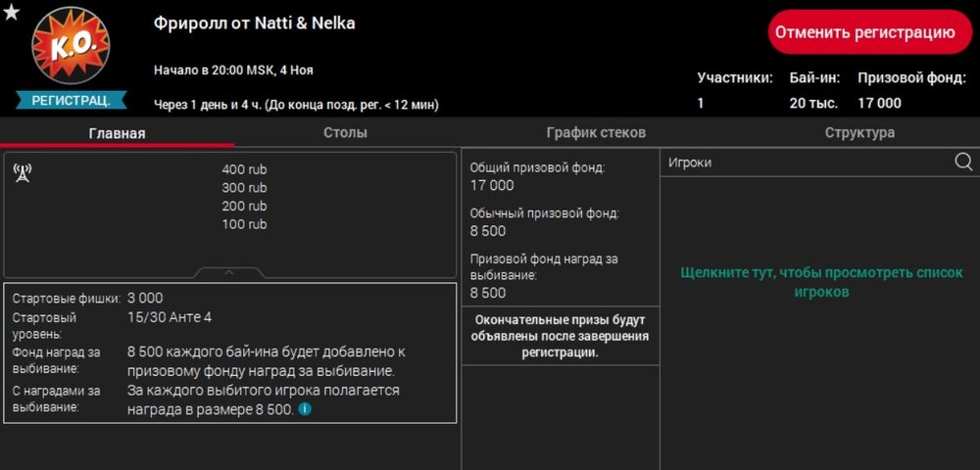Focus the Игроки search field
Image resolution: width=980 pixels, height=470 pixels.
tap(804, 163)
